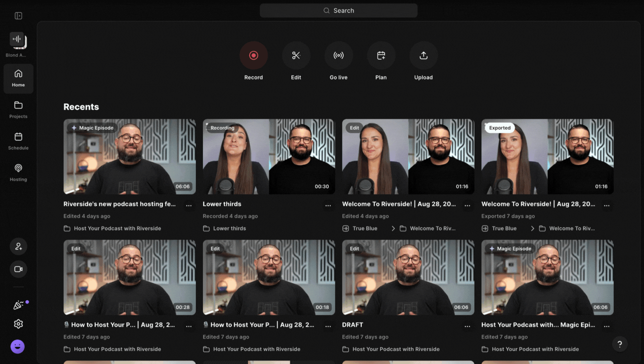Start a Go live broadcast
The image size is (644, 364).
pos(339,56)
